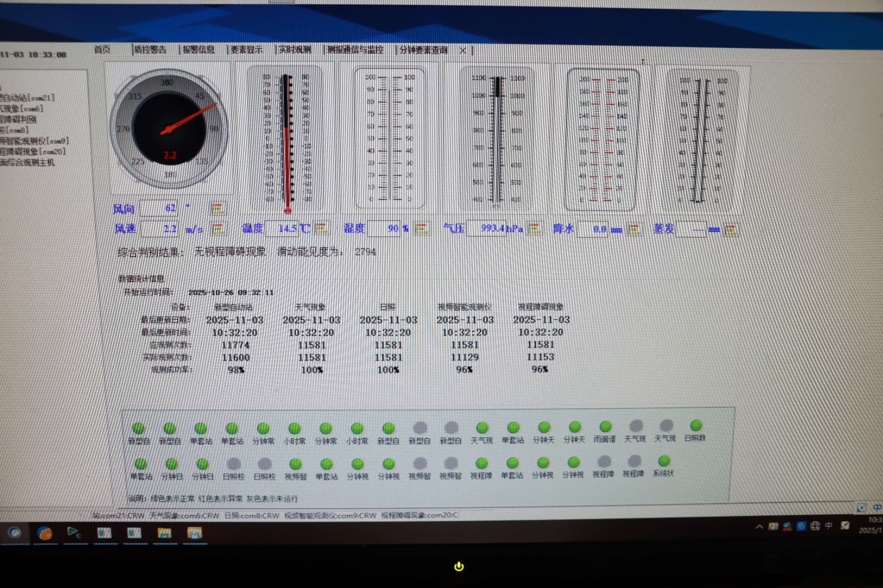Viewport: 883px width, 588px height.
Task: Switch to 测报通信与监控 tab
Action: (355, 50)
